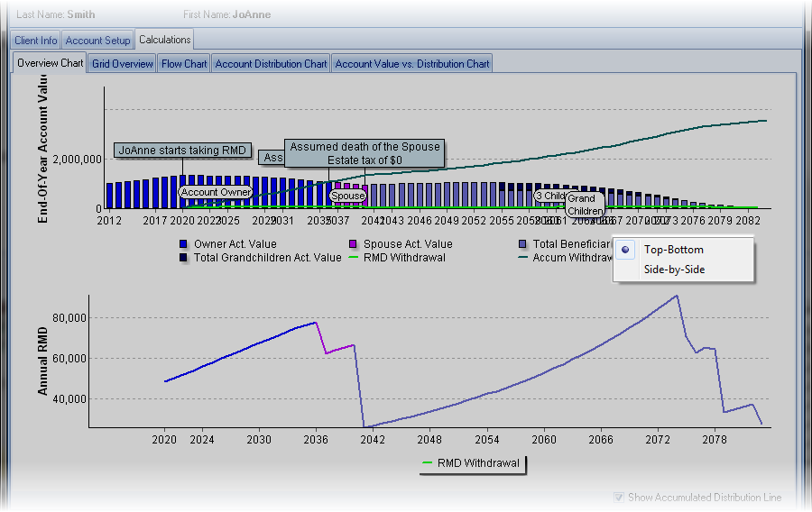Image resolution: width=812 pixels, height=512 pixels.
Task: Open Account Value vs. Distribution Chart tab
Action: coord(412,64)
